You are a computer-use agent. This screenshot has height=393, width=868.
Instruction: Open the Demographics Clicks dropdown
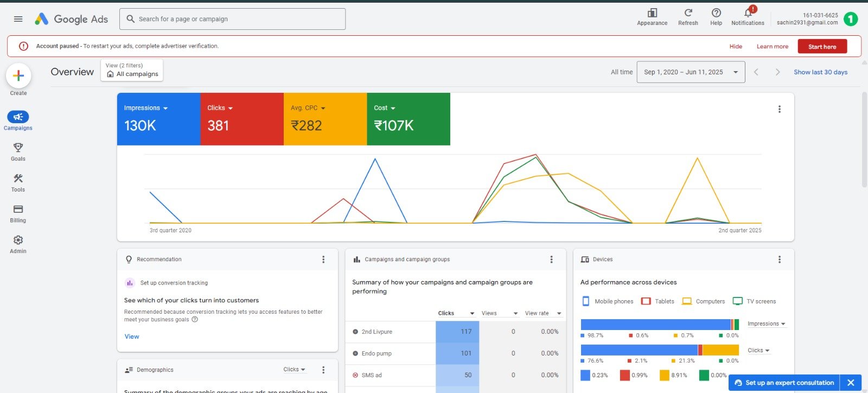pos(295,370)
